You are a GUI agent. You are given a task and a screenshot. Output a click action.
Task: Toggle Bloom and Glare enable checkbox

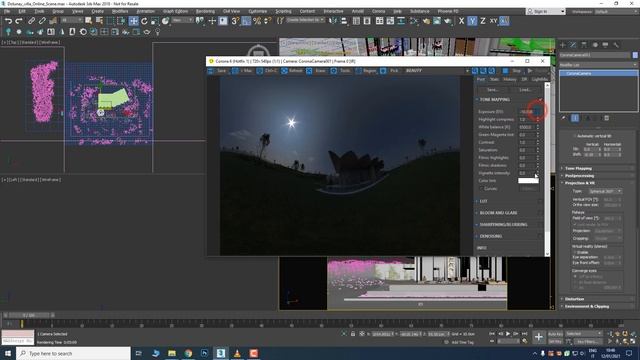(540, 213)
